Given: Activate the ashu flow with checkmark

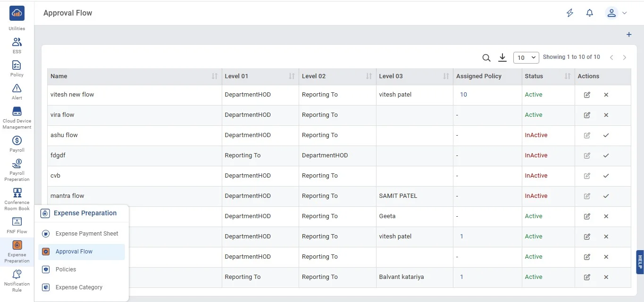Looking at the screenshot, I should pos(606,135).
